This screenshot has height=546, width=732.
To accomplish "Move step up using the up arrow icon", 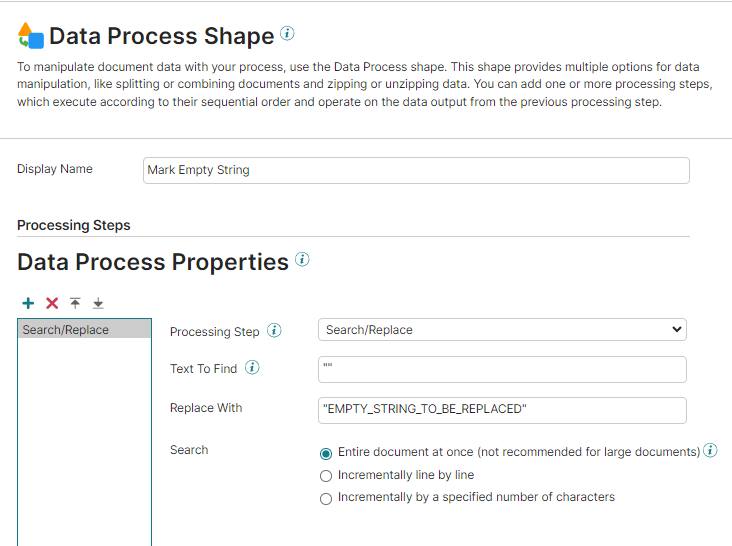I will pyautogui.click(x=75, y=303).
